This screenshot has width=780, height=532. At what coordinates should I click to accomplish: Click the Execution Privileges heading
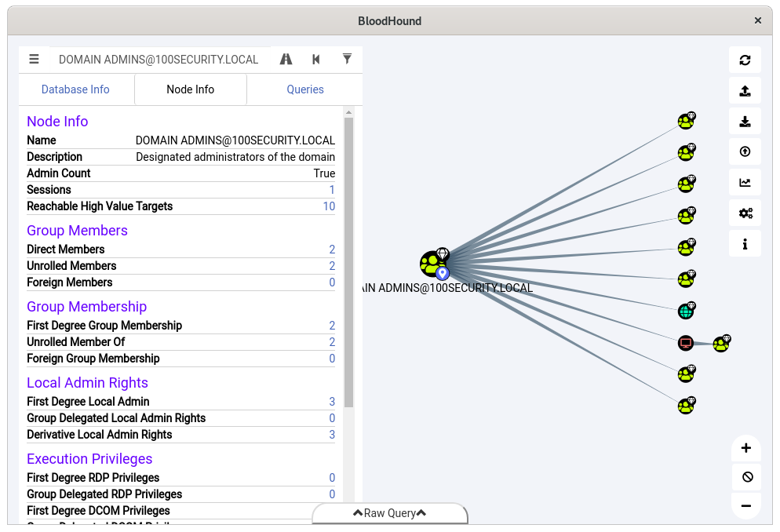coord(89,459)
